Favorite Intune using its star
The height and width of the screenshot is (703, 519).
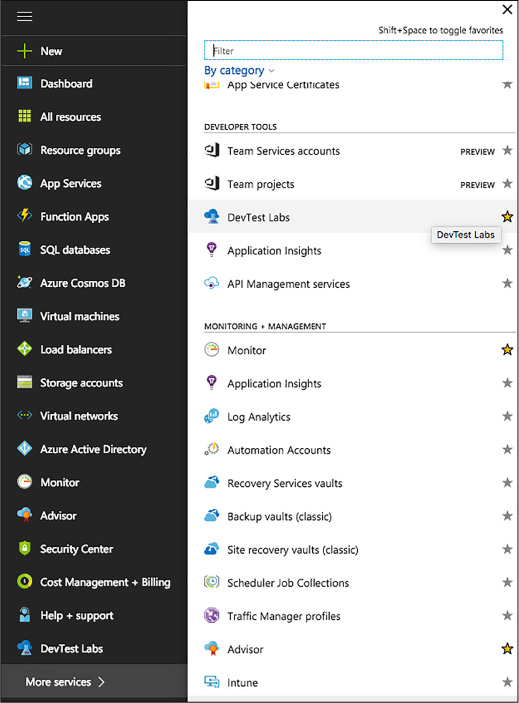click(x=507, y=682)
